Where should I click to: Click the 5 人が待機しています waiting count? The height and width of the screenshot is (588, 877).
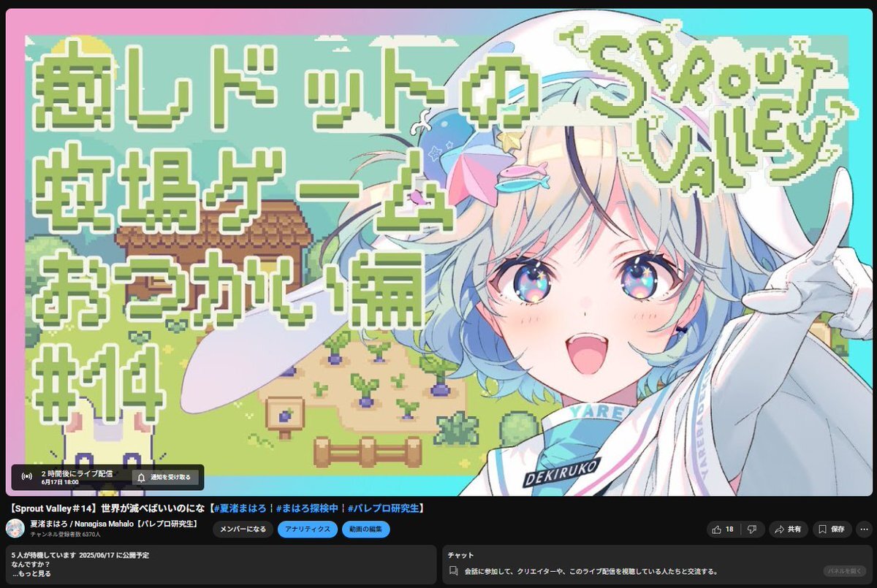44,555
